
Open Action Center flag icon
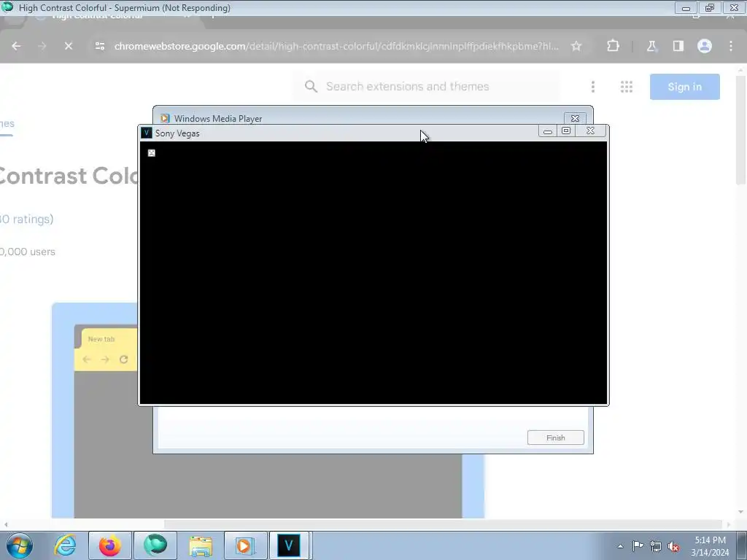point(638,546)
